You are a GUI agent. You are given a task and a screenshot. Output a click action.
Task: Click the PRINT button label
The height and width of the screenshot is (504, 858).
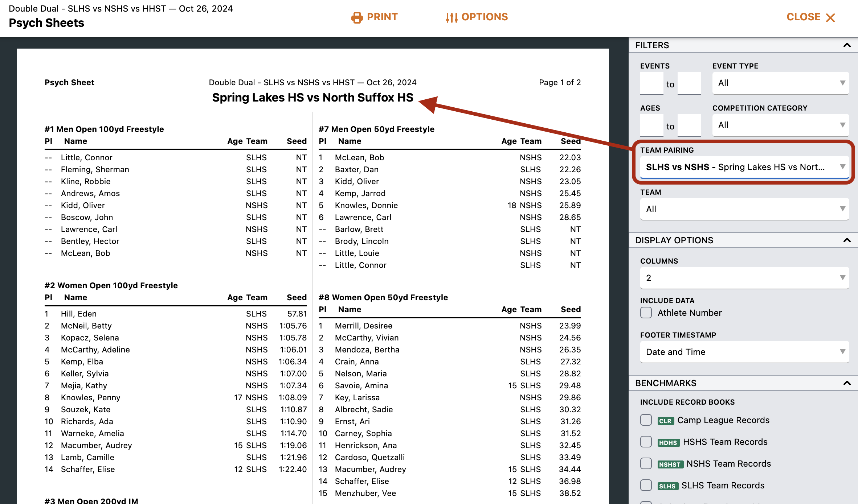point(382,17)
